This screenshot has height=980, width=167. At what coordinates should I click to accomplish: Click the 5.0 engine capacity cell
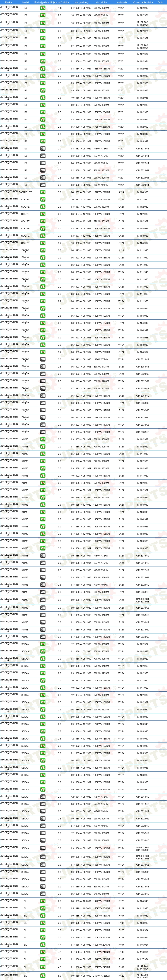[60, 976]
